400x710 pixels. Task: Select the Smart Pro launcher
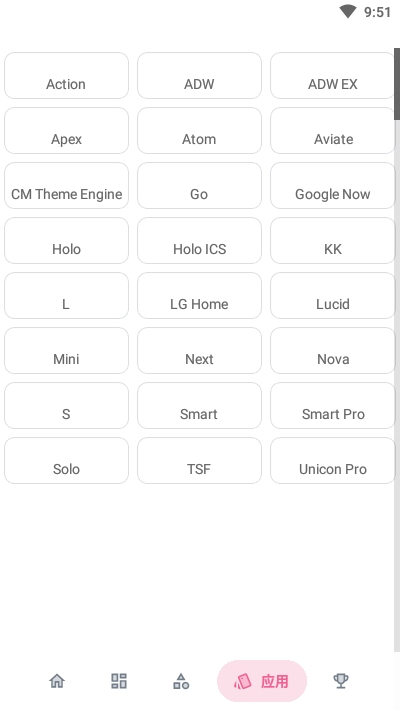(x=333, y=406)
